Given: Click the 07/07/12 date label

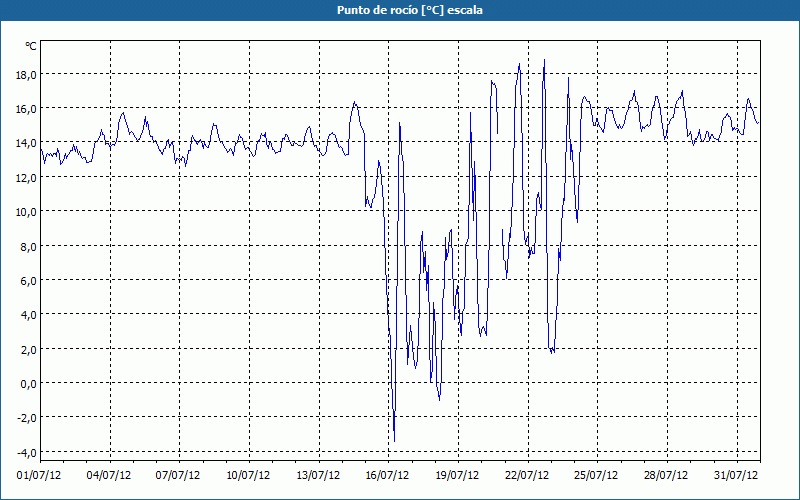Looking at the screenshot, I should [178, 475].
